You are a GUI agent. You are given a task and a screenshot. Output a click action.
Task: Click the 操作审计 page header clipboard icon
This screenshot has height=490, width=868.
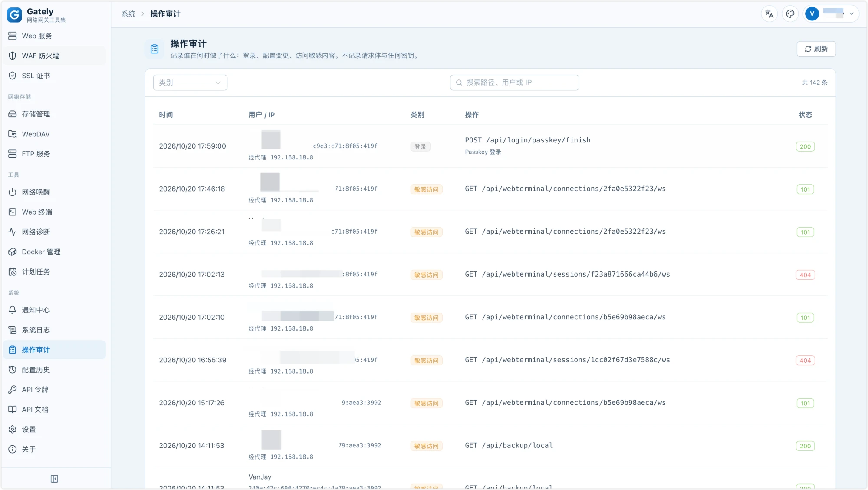tap(155, 49)
